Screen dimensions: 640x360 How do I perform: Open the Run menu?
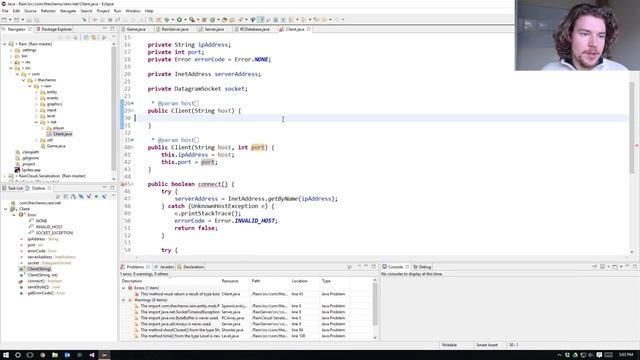coord(118,11)
